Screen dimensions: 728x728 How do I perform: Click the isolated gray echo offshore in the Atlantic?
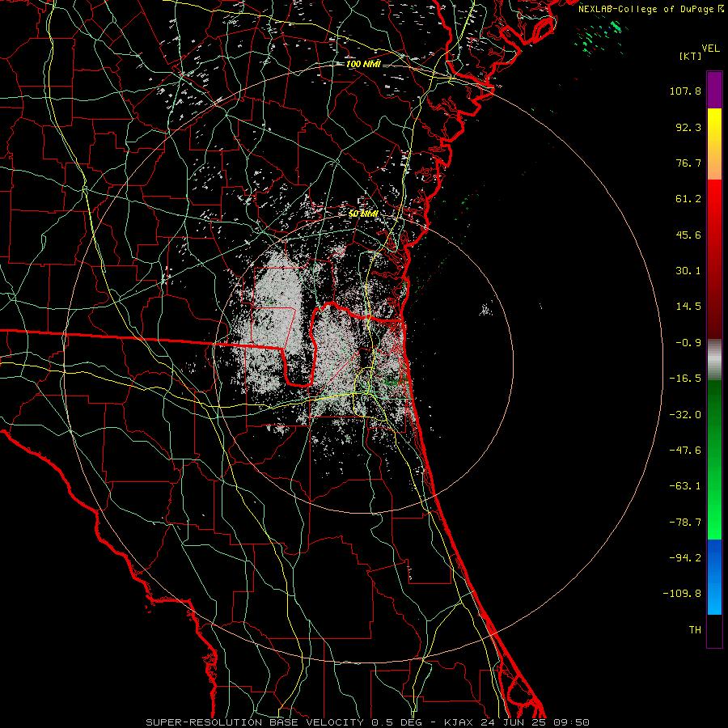click(486, 309)
